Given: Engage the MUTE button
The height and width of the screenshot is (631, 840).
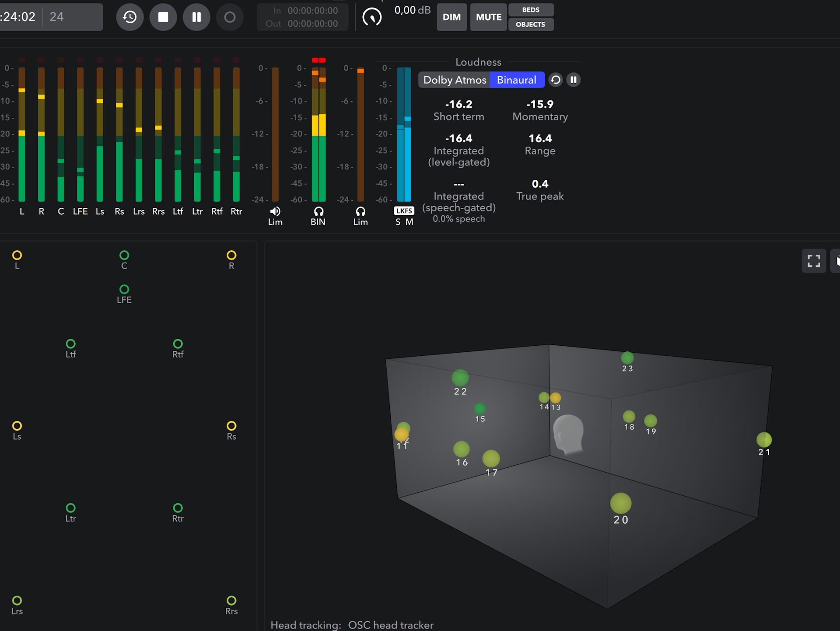Looking at the screenshot, I should point(488,17).
